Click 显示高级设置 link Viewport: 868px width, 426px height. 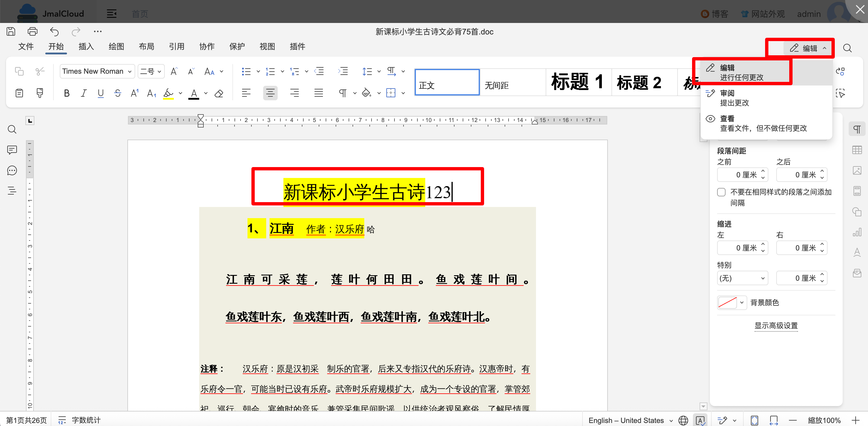point(776,325)
